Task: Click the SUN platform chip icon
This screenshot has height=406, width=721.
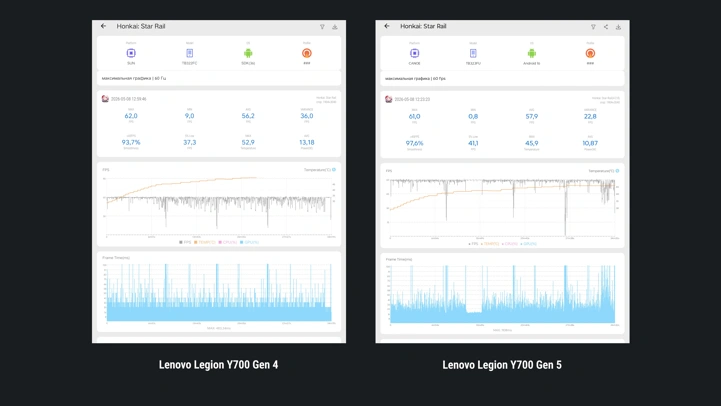Action: click(131, 53)
